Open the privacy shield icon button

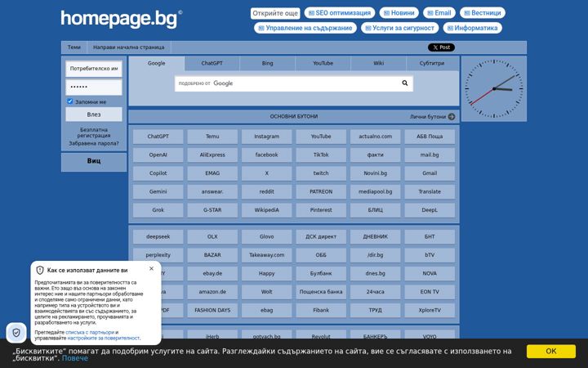[x=16, y=333]
